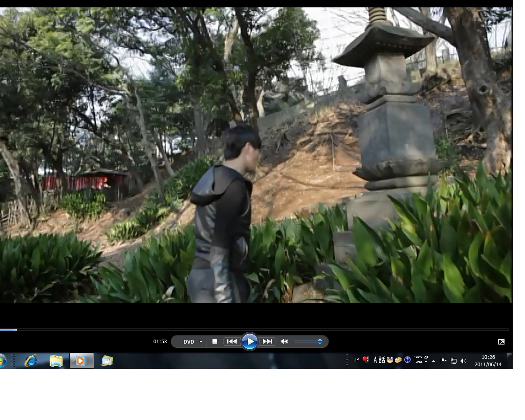
Task: Toggle the KANA lock indicator
Action: [418, 362]
